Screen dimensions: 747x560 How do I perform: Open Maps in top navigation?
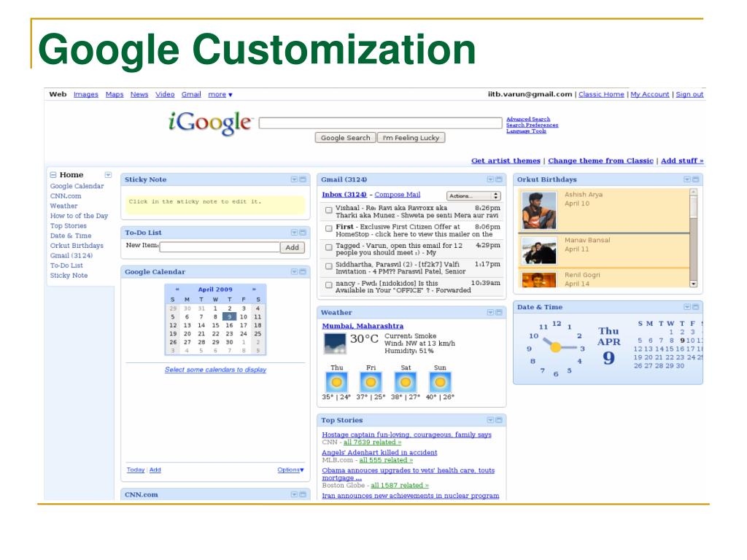tap(115, 94)
